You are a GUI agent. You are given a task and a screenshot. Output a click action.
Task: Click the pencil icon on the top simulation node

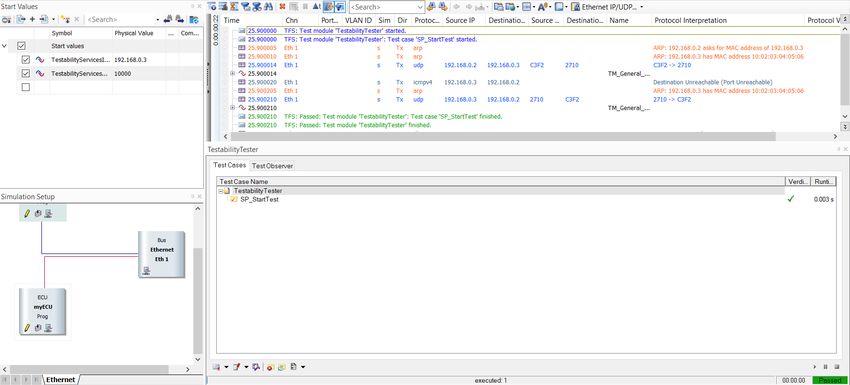click(x=26, y=214)
